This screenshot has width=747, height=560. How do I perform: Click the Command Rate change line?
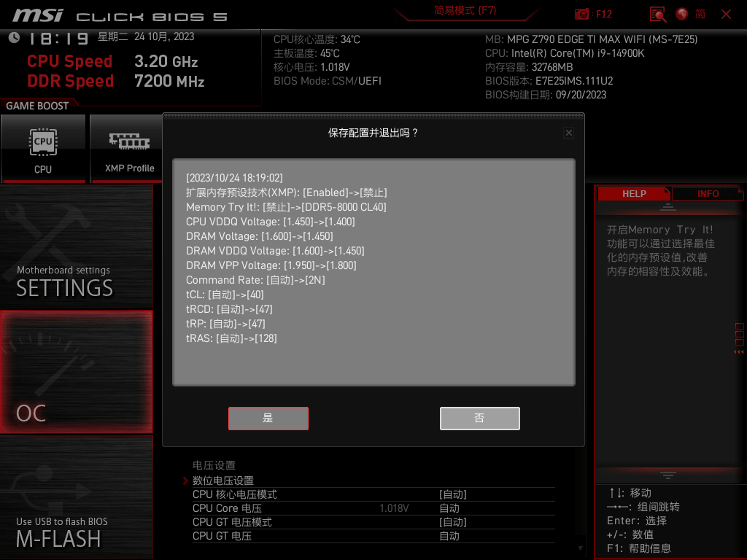(255, 280)
